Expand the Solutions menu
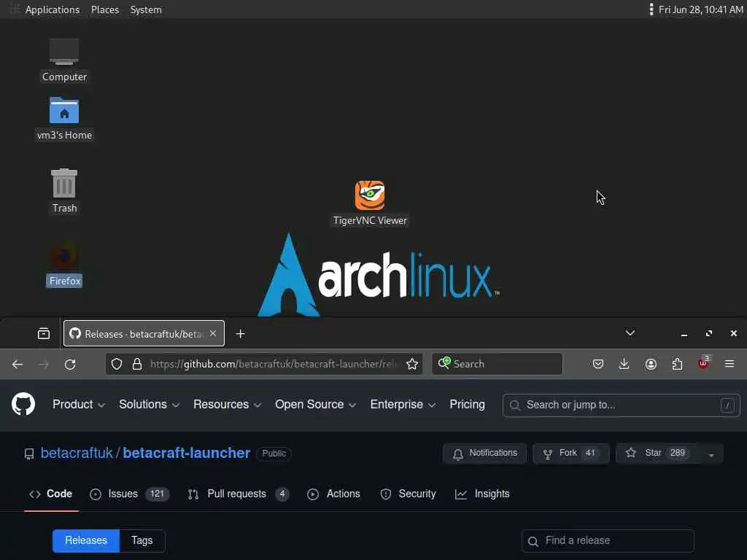This screenshot has height=560, width=747. (149, 404)
